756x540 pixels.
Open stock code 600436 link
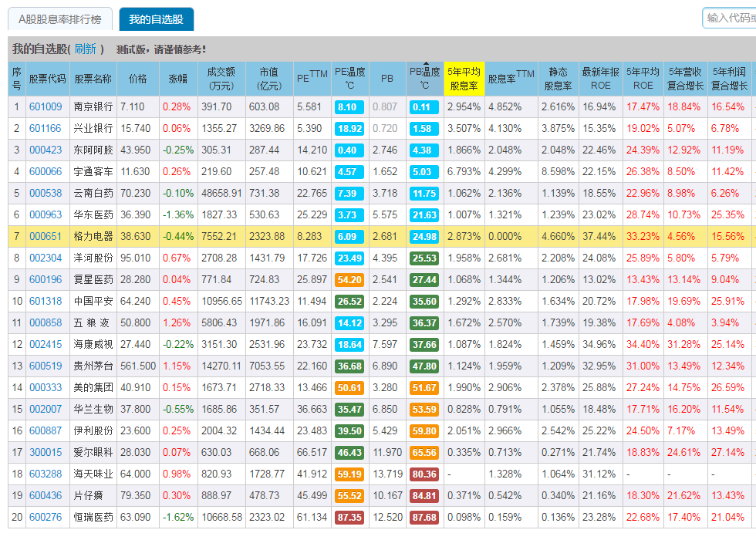(x=46, y=495)
